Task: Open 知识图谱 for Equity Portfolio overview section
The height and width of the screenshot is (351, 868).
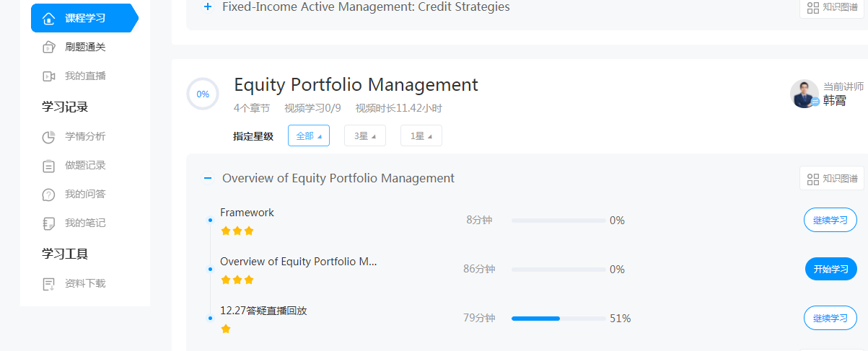Action: point(832,179)
